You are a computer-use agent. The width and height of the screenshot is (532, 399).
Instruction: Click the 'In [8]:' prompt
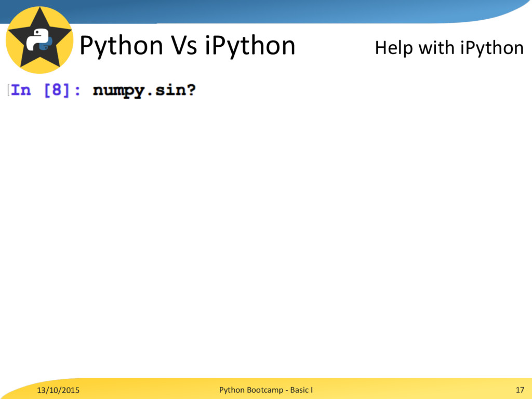[46, 90]
